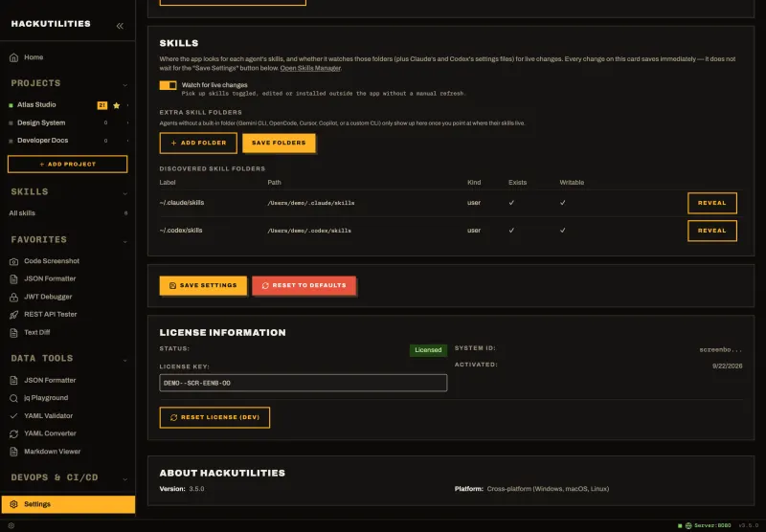Viewport: 766px width, 532px height.
Task: Click the HACKUTILITIES logo text
Action: 51,24
